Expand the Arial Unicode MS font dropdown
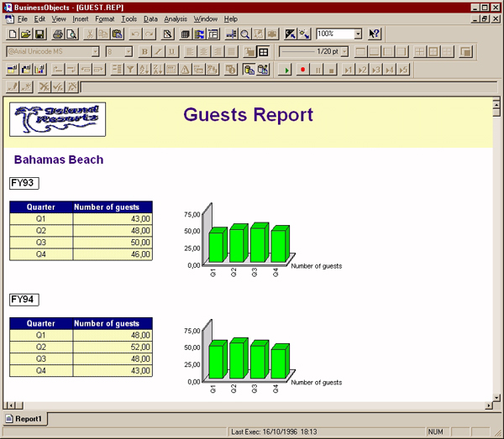The width and height of the screenshot is (504, 439). coord(95,52)
